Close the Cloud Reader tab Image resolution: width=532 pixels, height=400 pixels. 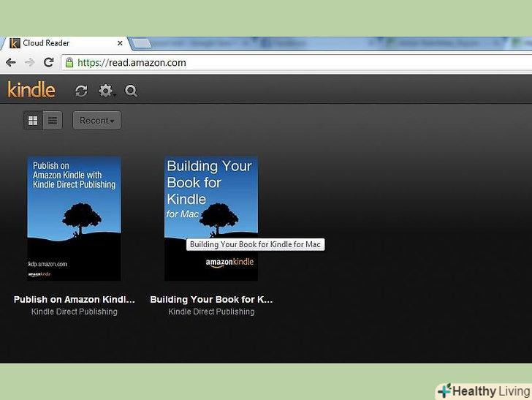click(120, 43)
